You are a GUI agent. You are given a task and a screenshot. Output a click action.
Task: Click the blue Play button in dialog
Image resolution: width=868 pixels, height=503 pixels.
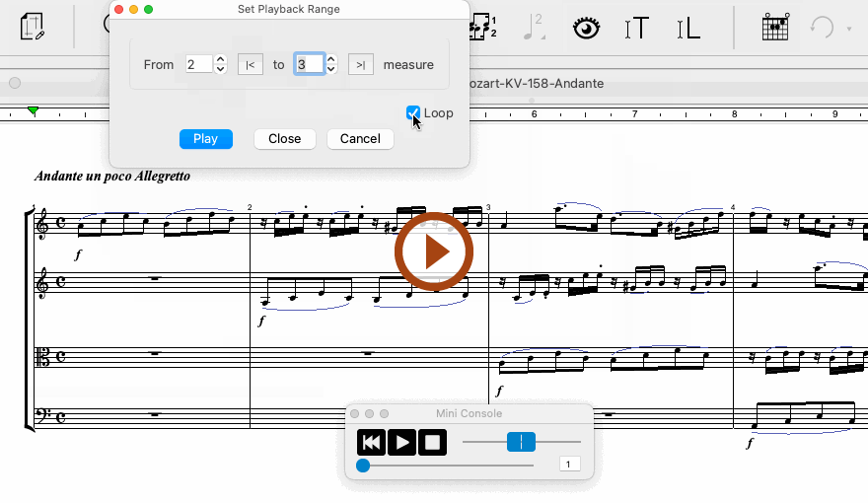[206, 139]
